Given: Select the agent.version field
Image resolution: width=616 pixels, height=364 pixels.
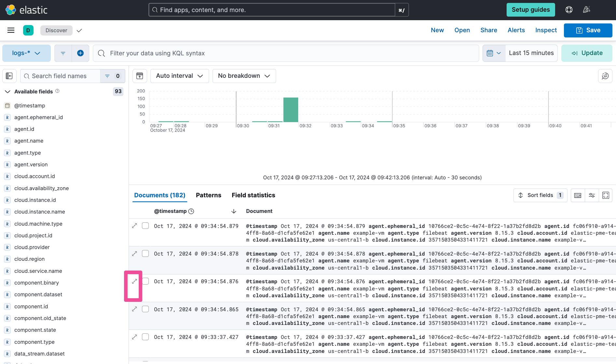Looking at the screenshot, I should 31,164.
